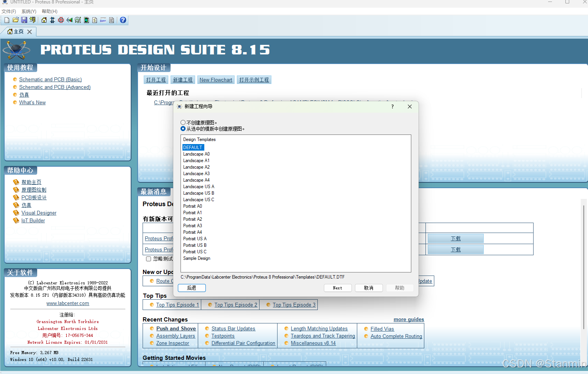Screen dimensions: 588x374
Task: Open IoT Builder help link
Action: coord(33,220)
